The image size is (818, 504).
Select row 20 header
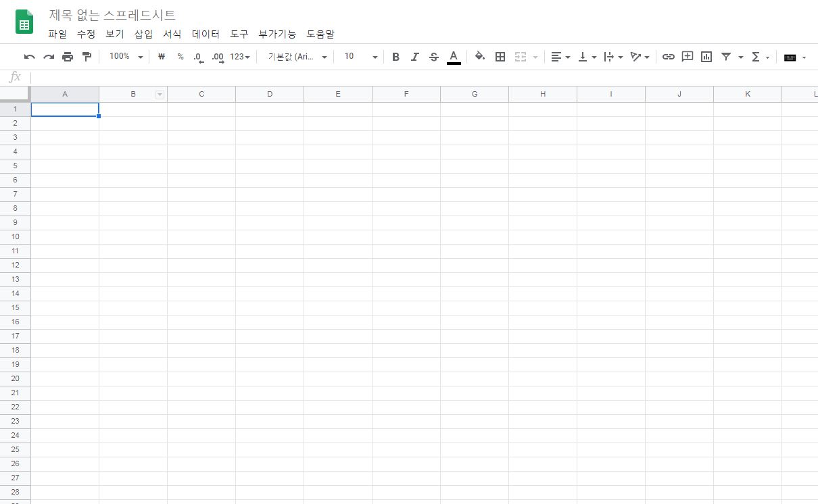click(x=15, y=378)
